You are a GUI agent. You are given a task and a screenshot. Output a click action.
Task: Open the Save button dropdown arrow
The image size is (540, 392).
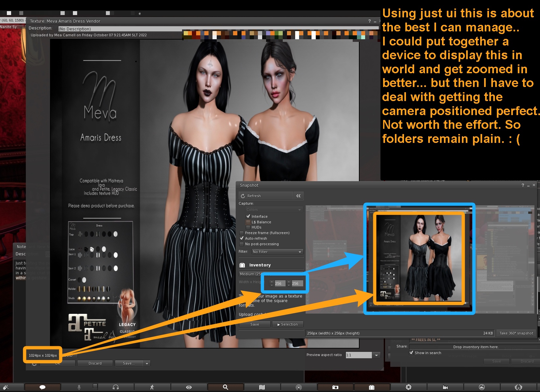[x=147, y=364]
